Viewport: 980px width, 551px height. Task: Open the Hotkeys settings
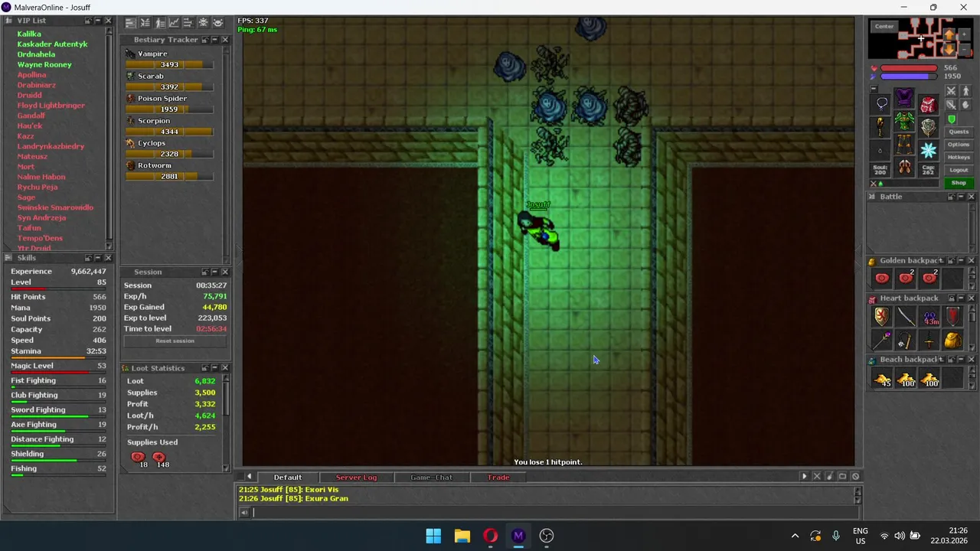[959, 158]
